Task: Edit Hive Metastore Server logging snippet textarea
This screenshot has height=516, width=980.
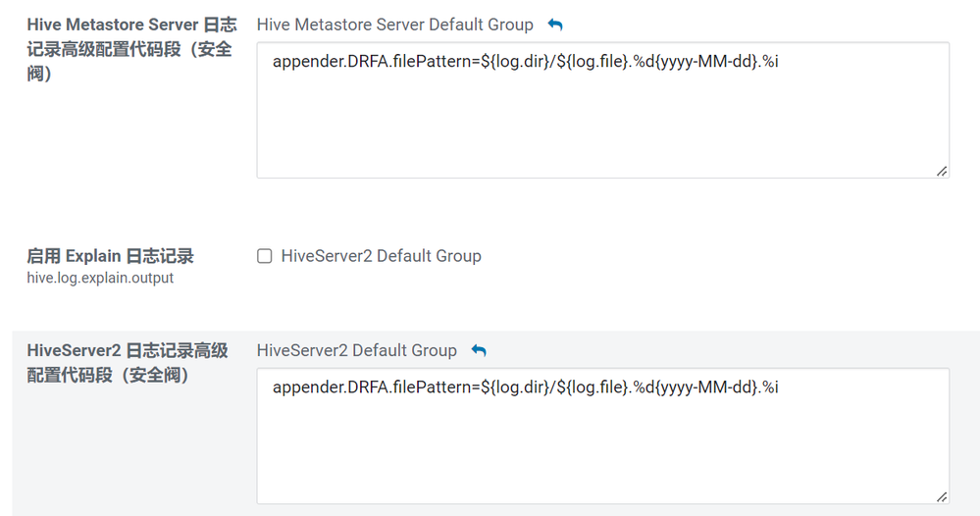Action: point(602,110)
